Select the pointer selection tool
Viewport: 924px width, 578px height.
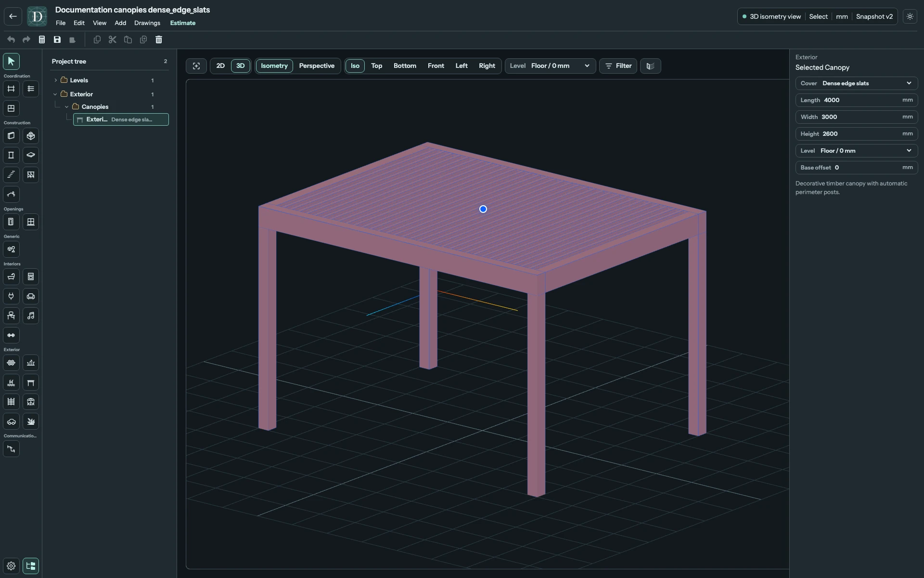pyautogui.click(x=11, y=61)
